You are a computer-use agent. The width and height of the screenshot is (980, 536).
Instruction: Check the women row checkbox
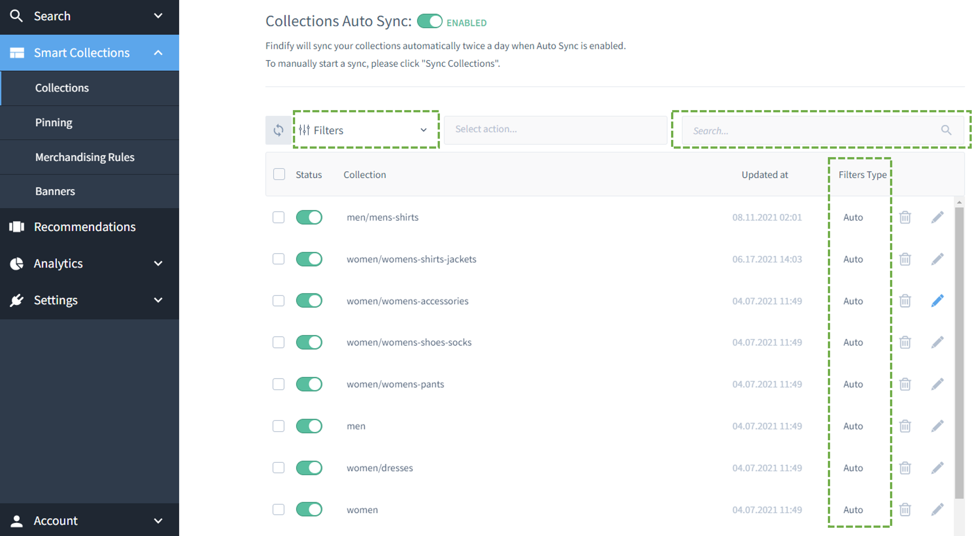click(278, 509)
